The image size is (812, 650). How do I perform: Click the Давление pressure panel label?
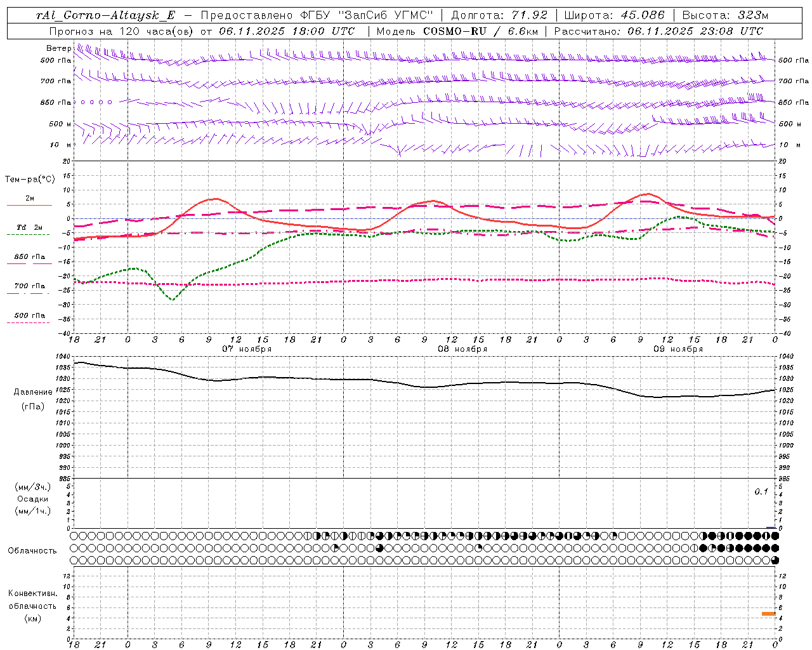coord(33,392)
